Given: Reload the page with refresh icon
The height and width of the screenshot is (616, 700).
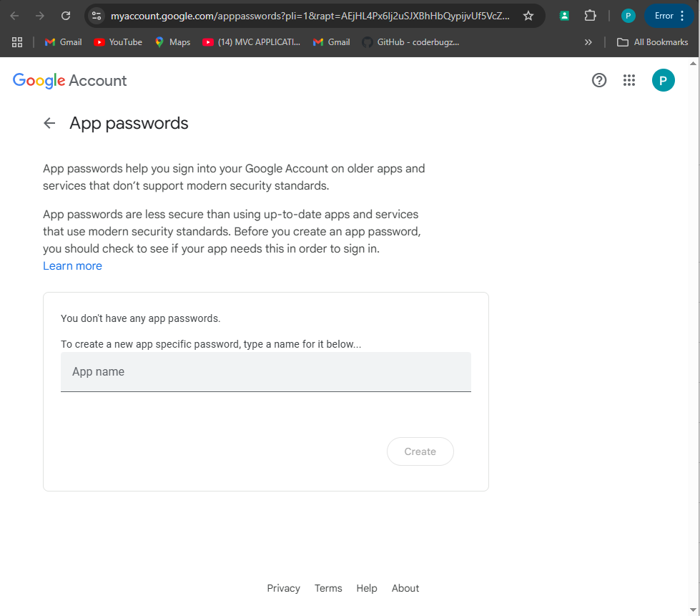Looking at the screenshot, I should pos(66,16).
